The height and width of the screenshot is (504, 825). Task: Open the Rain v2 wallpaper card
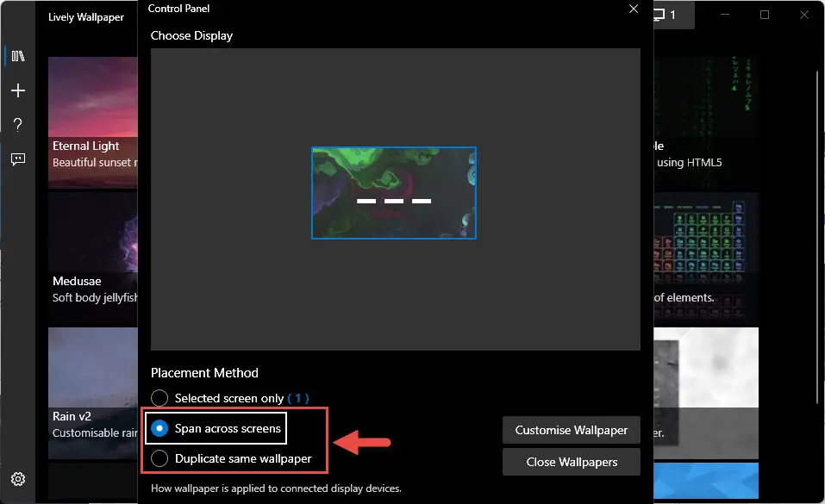(92, 393)
